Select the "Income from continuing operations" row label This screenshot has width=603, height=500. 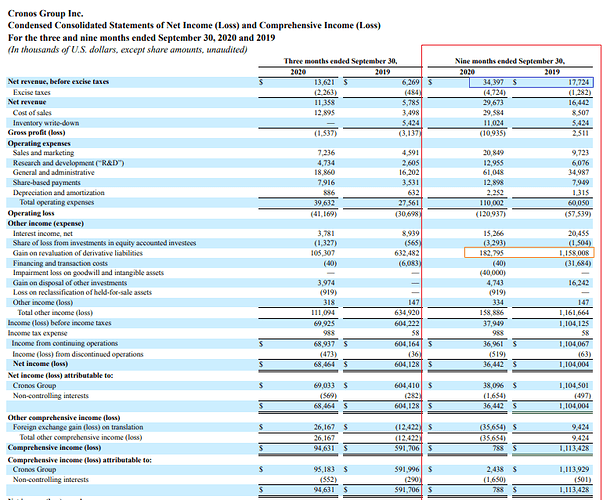click(x=65, y=343)
